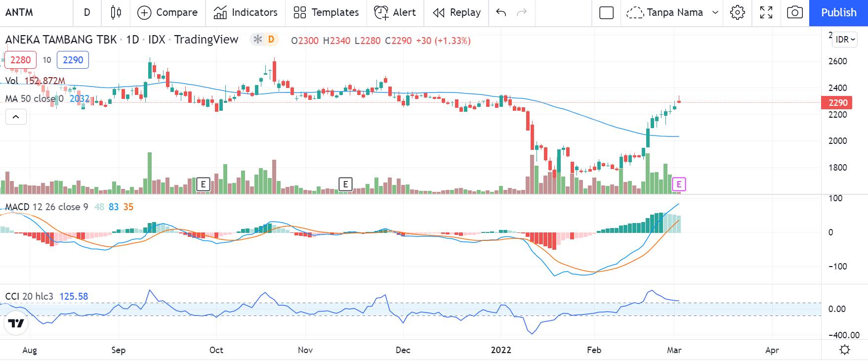Click the CCI value 125.58
The height and width of the screenshot is (362, 868).
[74, 296]
